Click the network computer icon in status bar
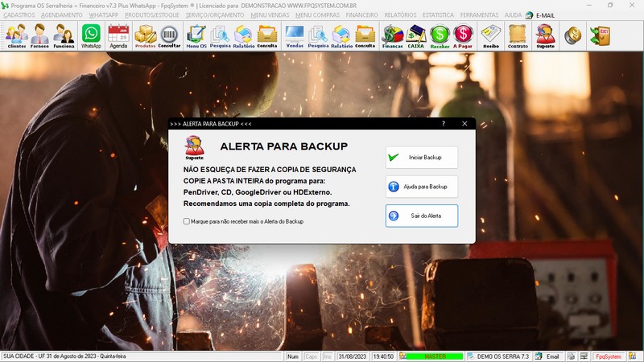Viewport: 644px width, 362px height. click(x=583, y=356)
